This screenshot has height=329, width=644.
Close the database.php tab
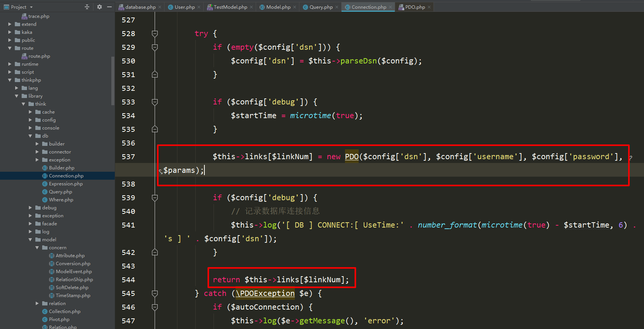click(160, 7)
